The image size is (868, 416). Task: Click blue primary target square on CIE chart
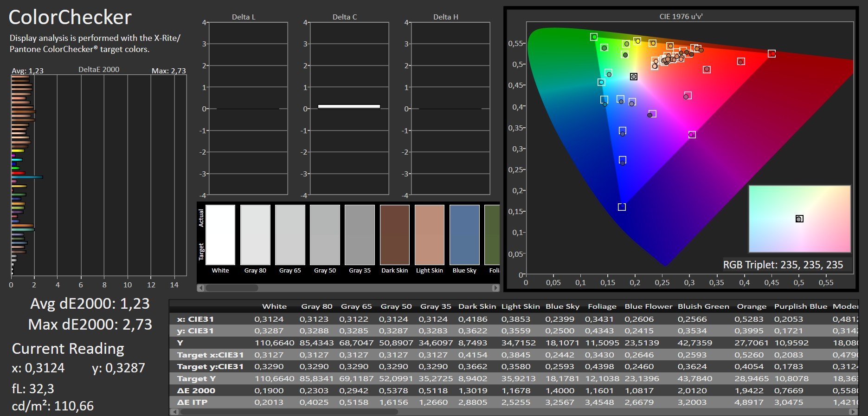click(x=622, y=207)
